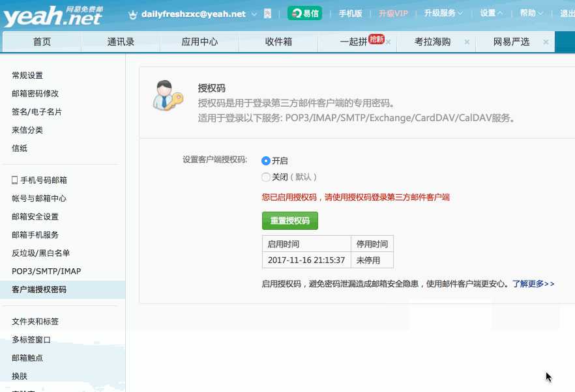Enable the 开启 authorization code option
Image resolution: width=575 pixels, height=392 pixels.
[266, 160]
